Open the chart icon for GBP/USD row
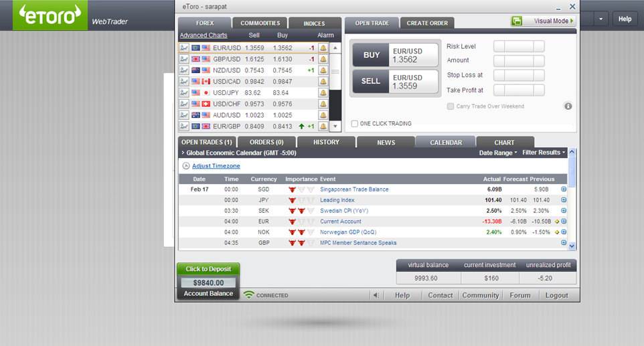Image resolution: width=644 pixels, height=346 pixels. click(x=184, y=59)
